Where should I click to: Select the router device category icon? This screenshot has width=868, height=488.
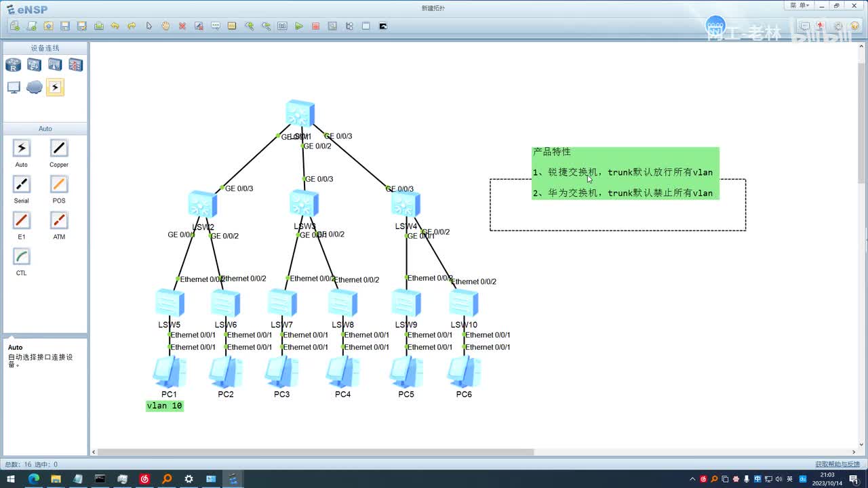14,65
